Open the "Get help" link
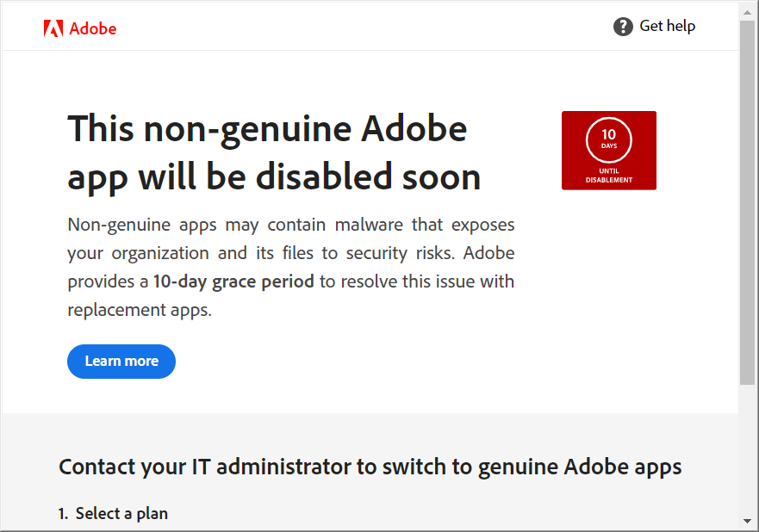The image size is (759, 532). pyautogui.click(x=667, y=26)
